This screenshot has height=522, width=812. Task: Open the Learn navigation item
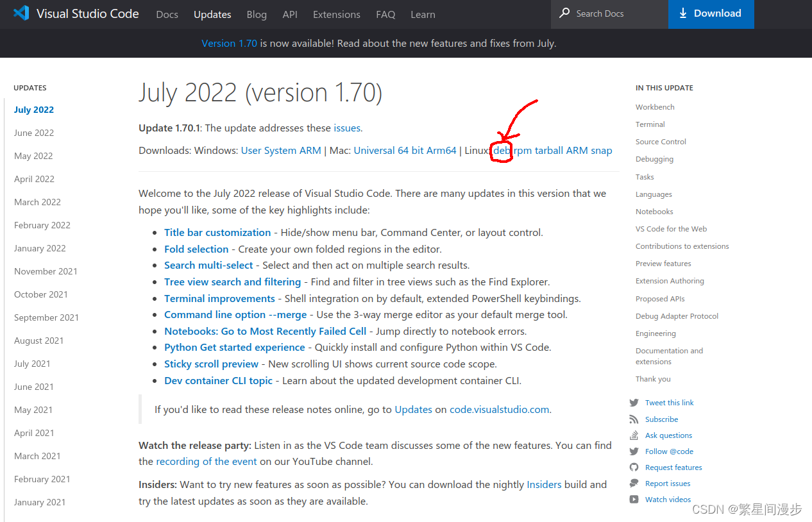click(423, 14)
